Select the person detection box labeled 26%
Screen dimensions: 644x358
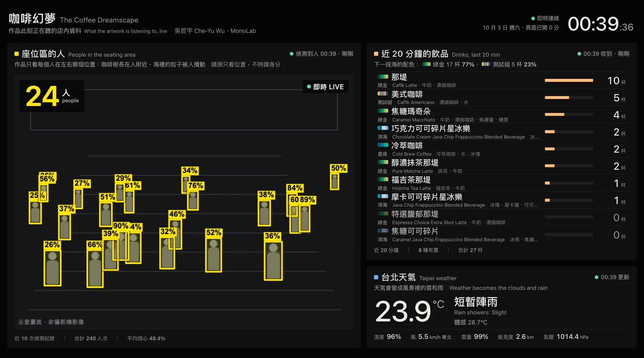point(52,268)
